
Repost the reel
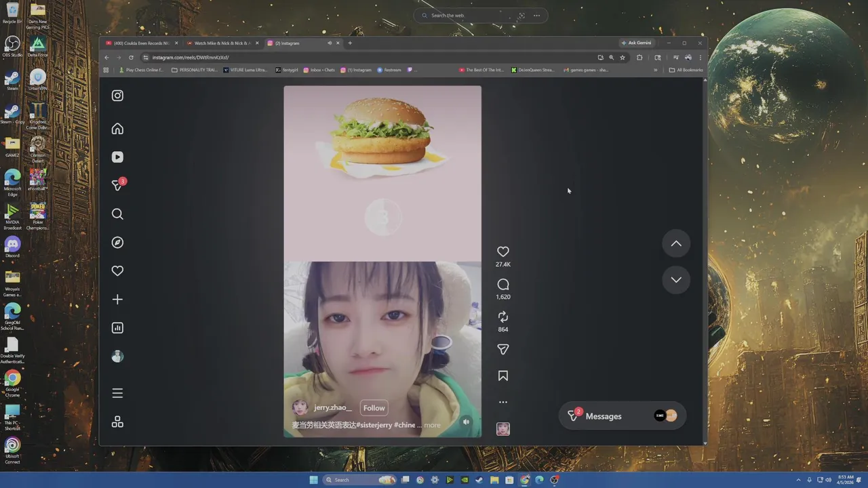click(503, 317)
